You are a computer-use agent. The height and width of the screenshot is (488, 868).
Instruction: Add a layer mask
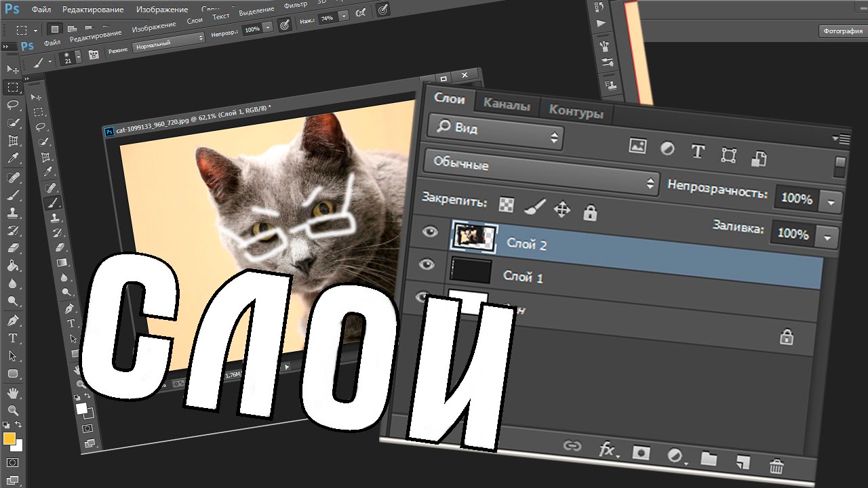pyautogui.click(x=641, y=453)
